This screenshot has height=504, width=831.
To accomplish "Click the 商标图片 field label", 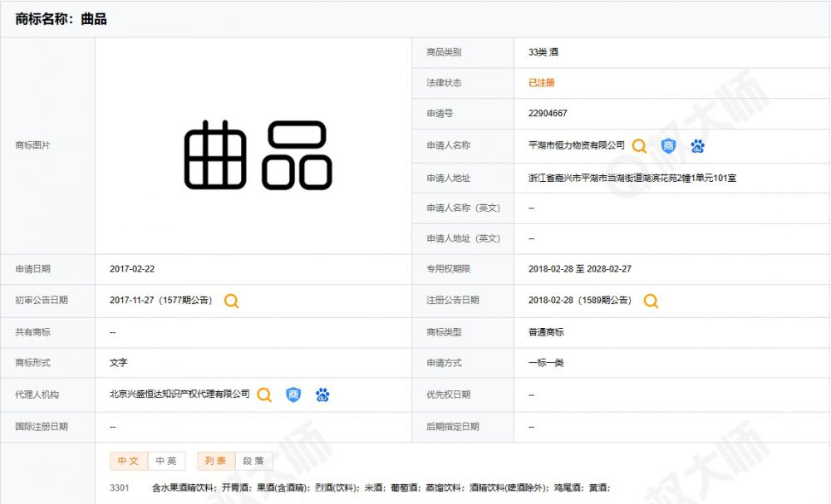I will 32,145.
